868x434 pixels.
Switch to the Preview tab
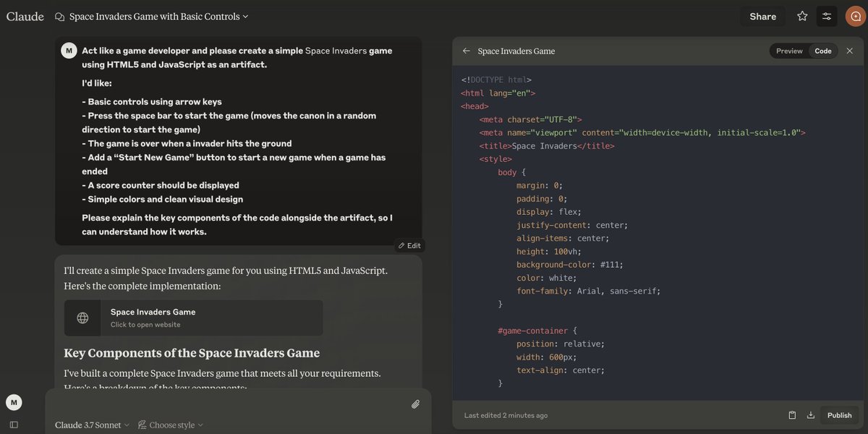789,51
